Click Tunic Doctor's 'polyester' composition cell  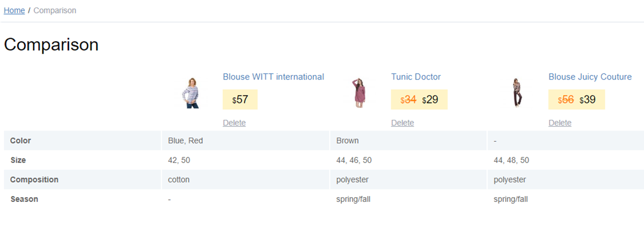pyautogui.click(x=408, y=179)
